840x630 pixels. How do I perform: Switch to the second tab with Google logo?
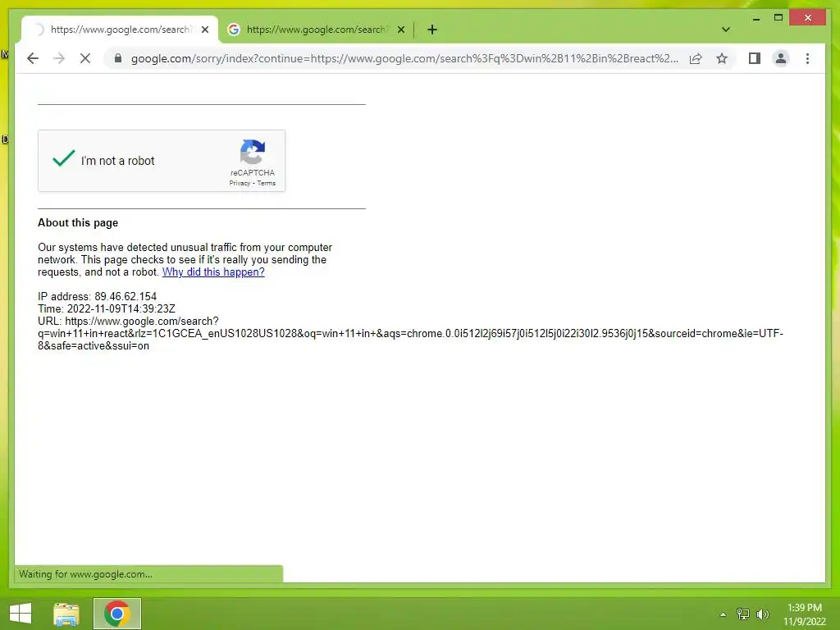316,30
